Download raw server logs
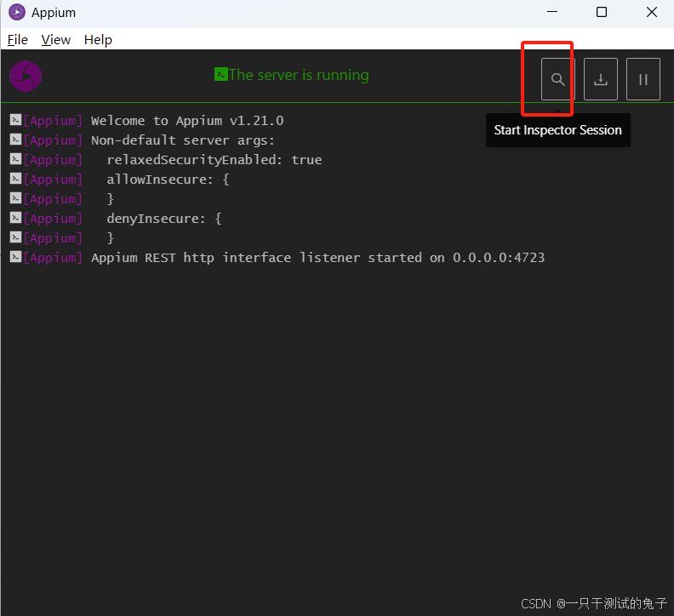The image size is (674, 616). (601, 79)
